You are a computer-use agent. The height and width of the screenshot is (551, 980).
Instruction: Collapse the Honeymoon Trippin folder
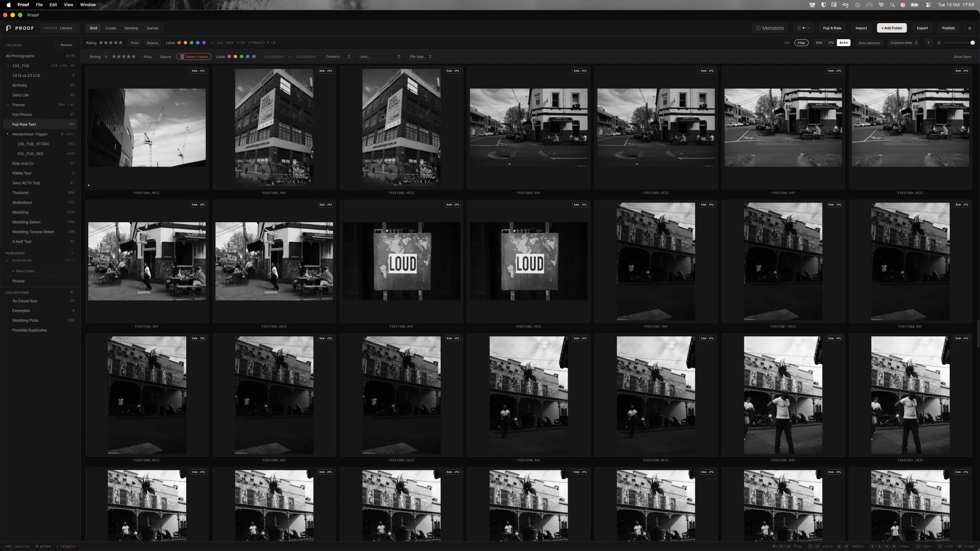(8, 134)
